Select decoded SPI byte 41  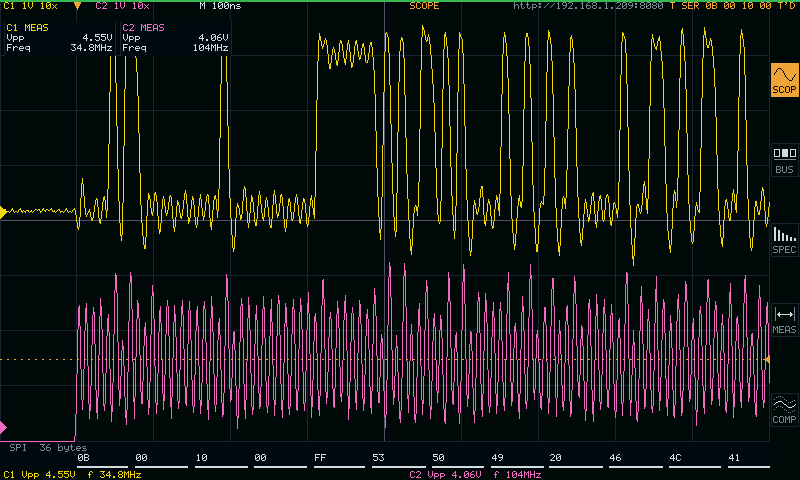(x=734, y=458)
